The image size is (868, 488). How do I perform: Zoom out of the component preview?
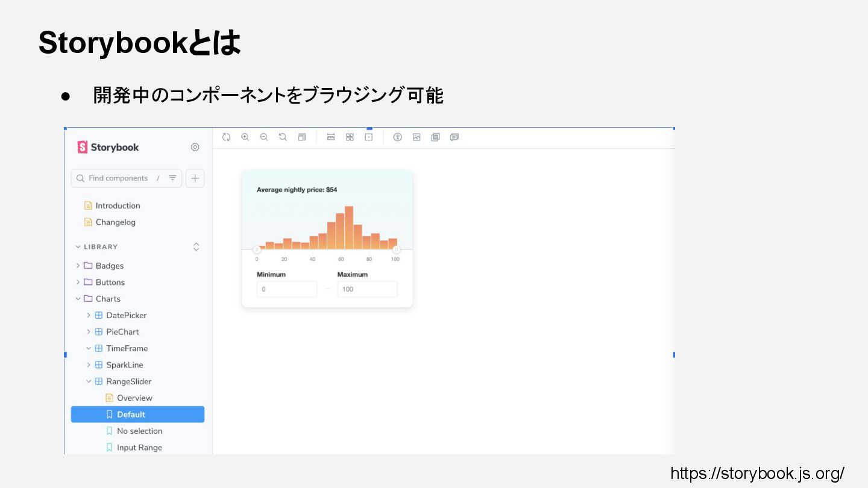click(x=264, y=137)
